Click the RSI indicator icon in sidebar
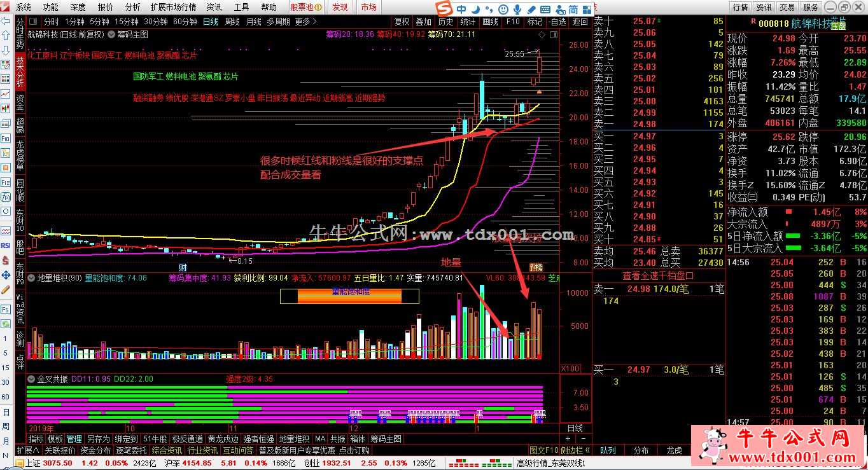Image resolution: width=868 pixels, height=470 pixels. pyautogui.click(x=5, y=245)
